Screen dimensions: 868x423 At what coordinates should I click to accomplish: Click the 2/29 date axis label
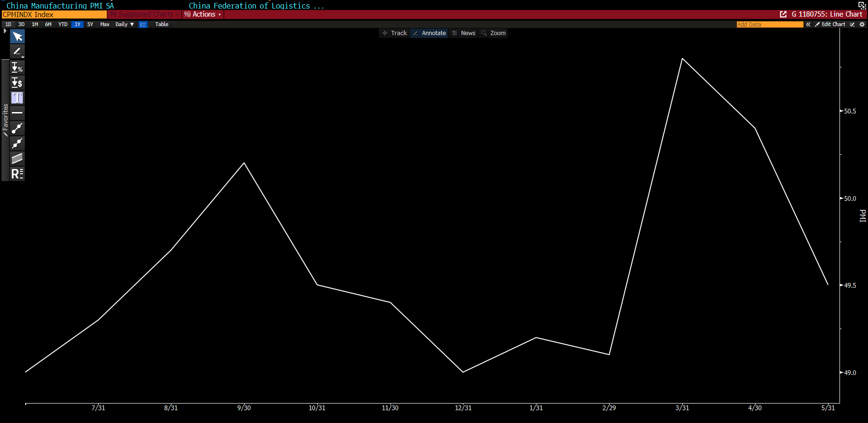tap(609, 408)
